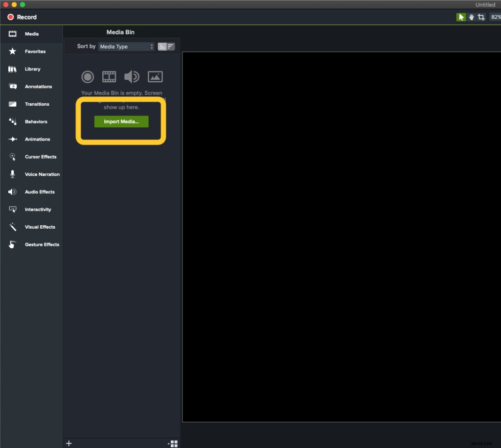The height and width of the screenshot is (448, 501).
Task: Open the Visual Effects panel
Action: [x=12, y=227]
